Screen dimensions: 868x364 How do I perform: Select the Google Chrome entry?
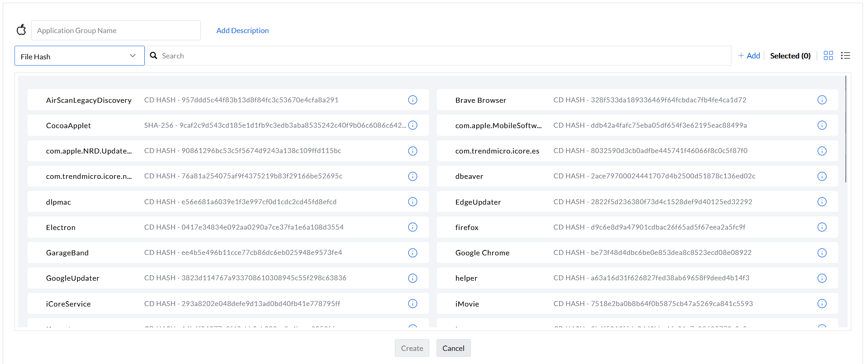click(x=637, y=253)
